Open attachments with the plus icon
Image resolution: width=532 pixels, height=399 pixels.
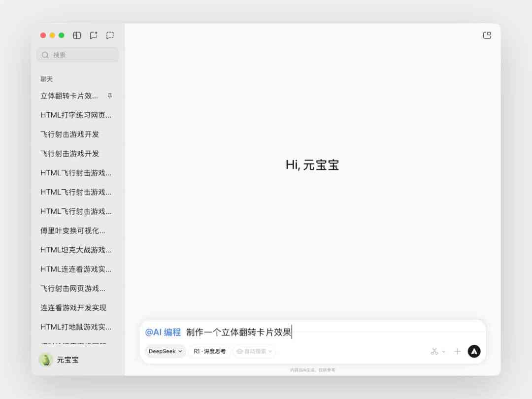pyautogui.click(x=457, y=351)
